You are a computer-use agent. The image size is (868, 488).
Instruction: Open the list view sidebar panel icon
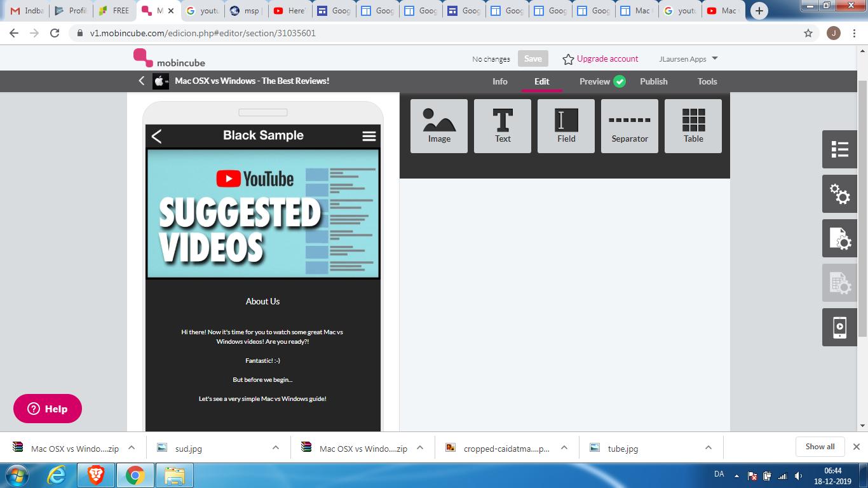pyautogui.click(x=839, y=149)
